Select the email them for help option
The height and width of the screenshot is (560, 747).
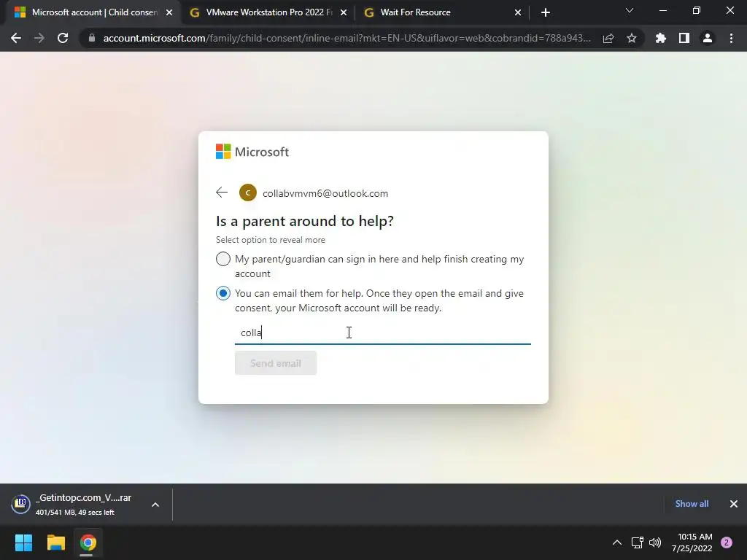click(223, 293)
